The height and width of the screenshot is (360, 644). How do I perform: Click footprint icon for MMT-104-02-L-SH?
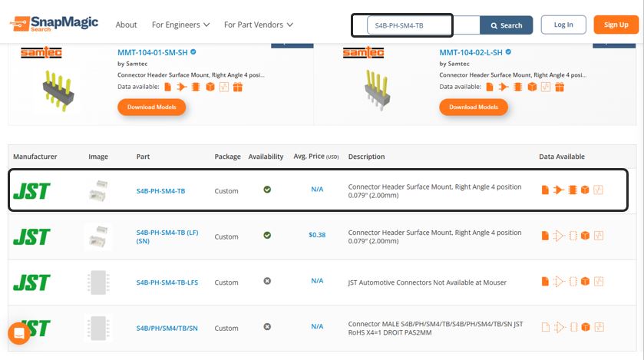[518, 87]
